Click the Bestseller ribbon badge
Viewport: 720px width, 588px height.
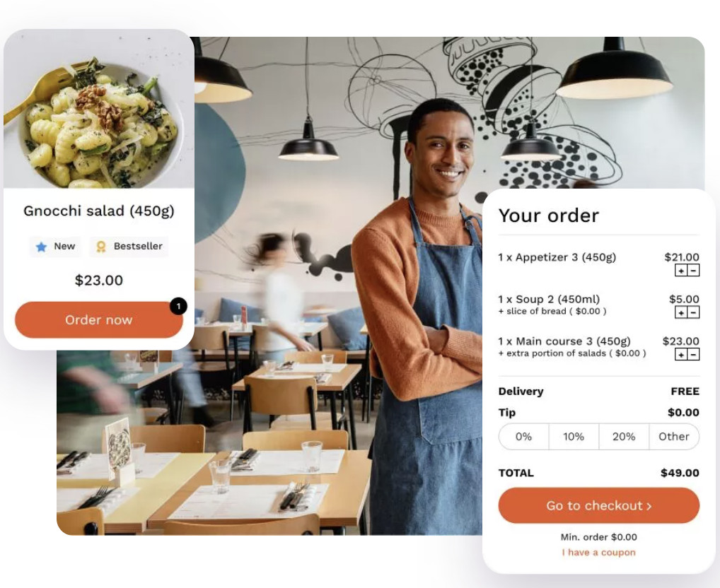tap(129, 247)
